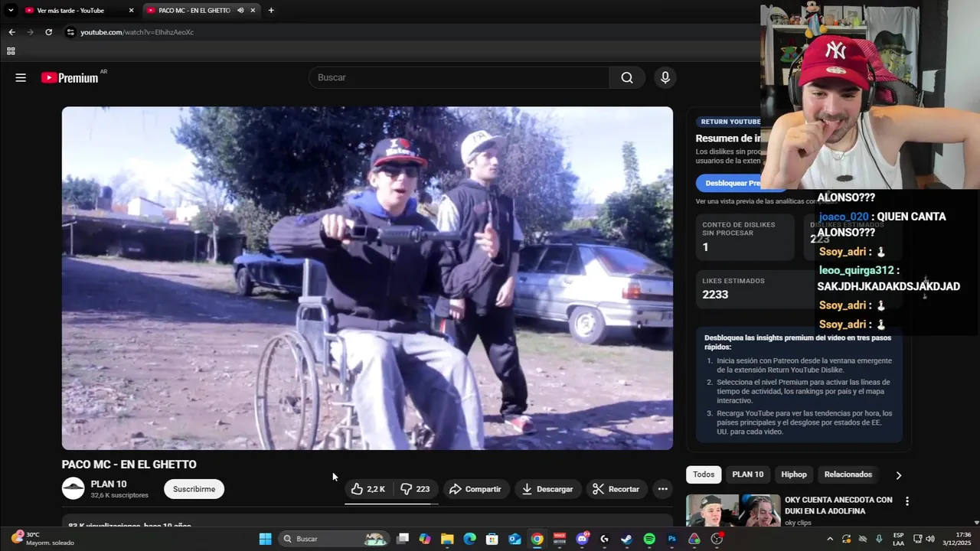Click the video player to pause
The width and height of the screenshot is (980, 551).
pyautogui.click(x=367, y=278)
